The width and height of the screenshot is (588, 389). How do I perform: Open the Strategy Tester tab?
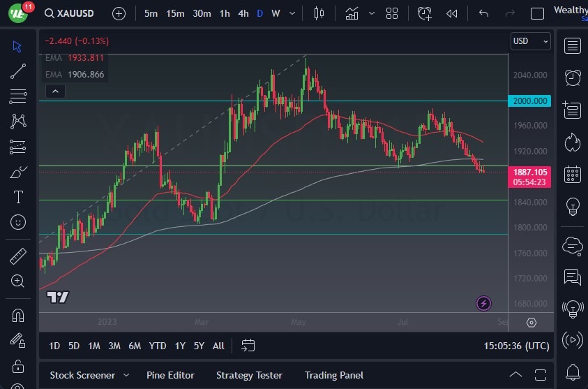tap(249, 375)
